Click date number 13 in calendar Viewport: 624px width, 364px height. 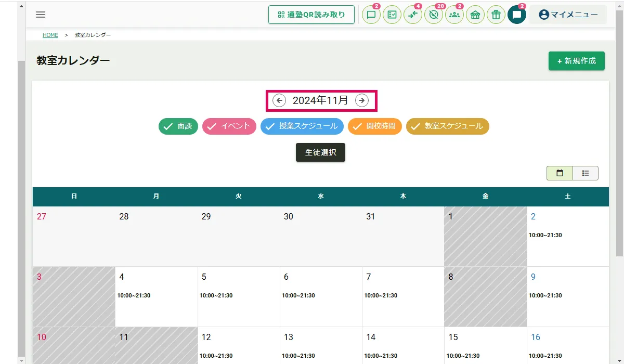coord(289,337)
